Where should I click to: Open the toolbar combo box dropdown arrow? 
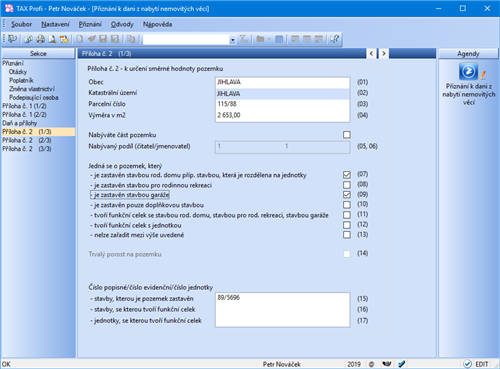232,40
